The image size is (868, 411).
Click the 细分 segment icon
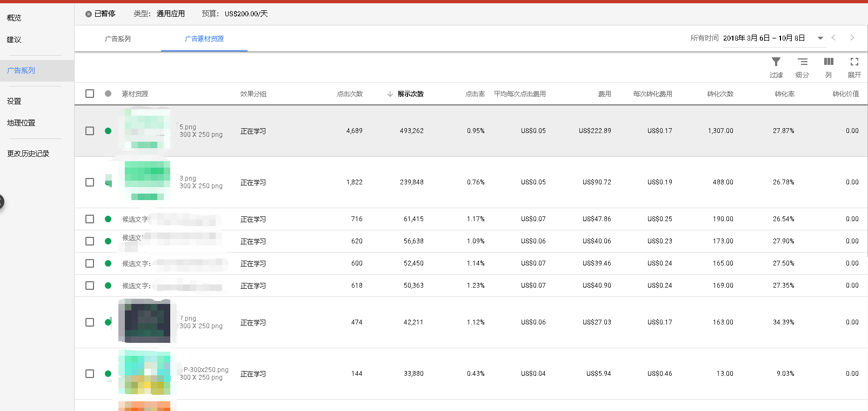802,62
